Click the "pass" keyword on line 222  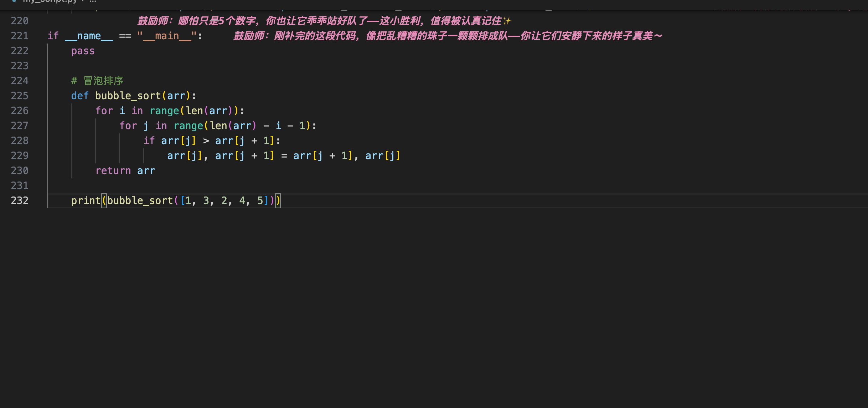(83, 51)
